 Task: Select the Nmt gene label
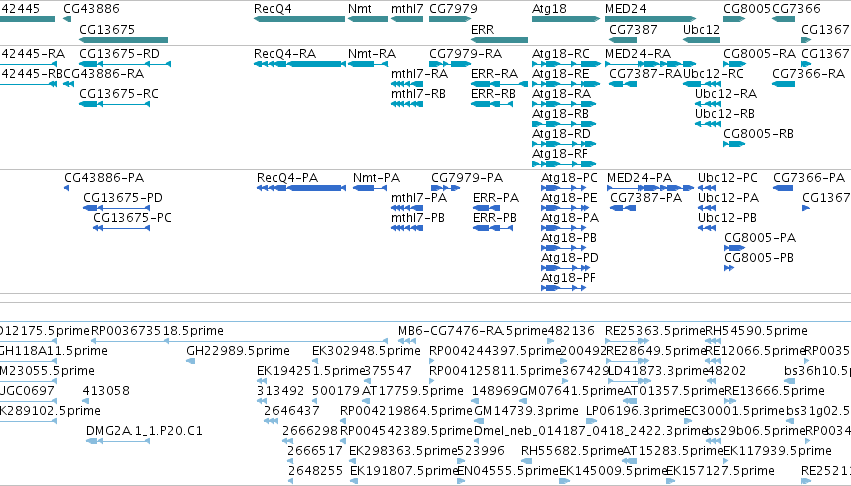point(360,9)
